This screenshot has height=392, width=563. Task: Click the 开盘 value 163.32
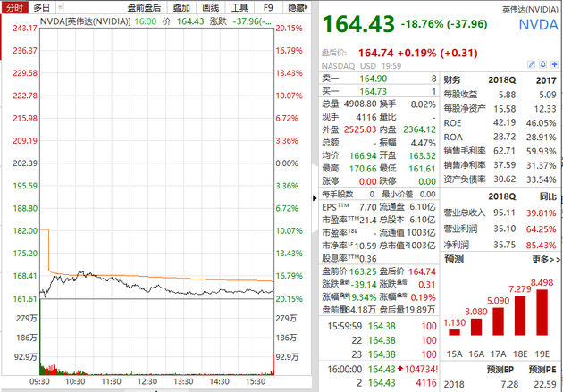(x=422, y=155)
